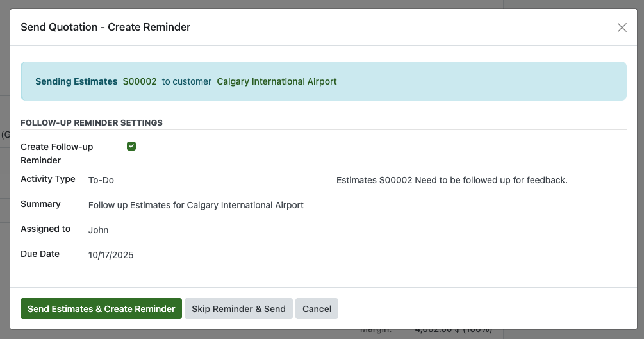Click the Due Date field label

[x=40, y=254]
